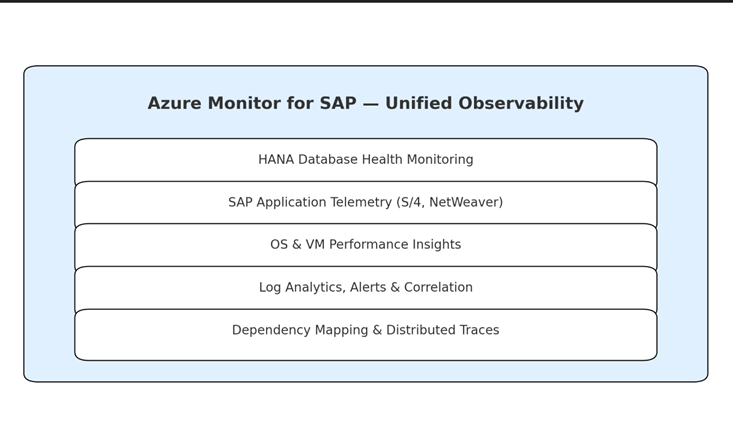The image size is (733, 426).
Task: Select the SAP Application Telemetry box
Action: [366, 202]
